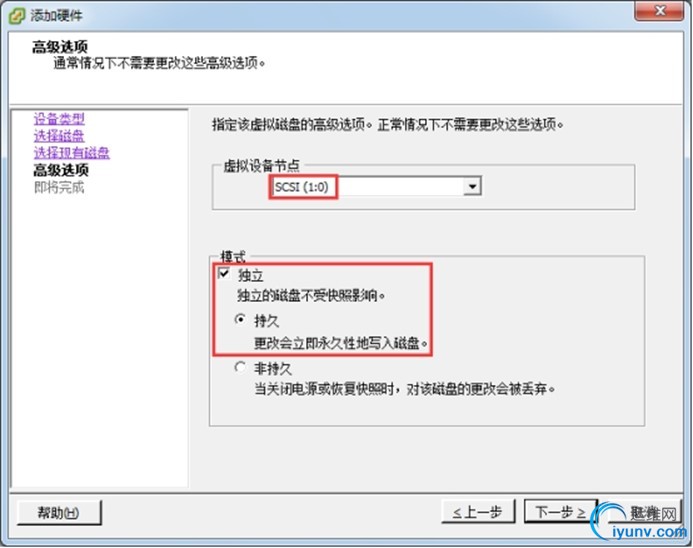Screen dimensions: 693x548
Task: Click the 下一步 next button
Action: (x=561, y=512)
